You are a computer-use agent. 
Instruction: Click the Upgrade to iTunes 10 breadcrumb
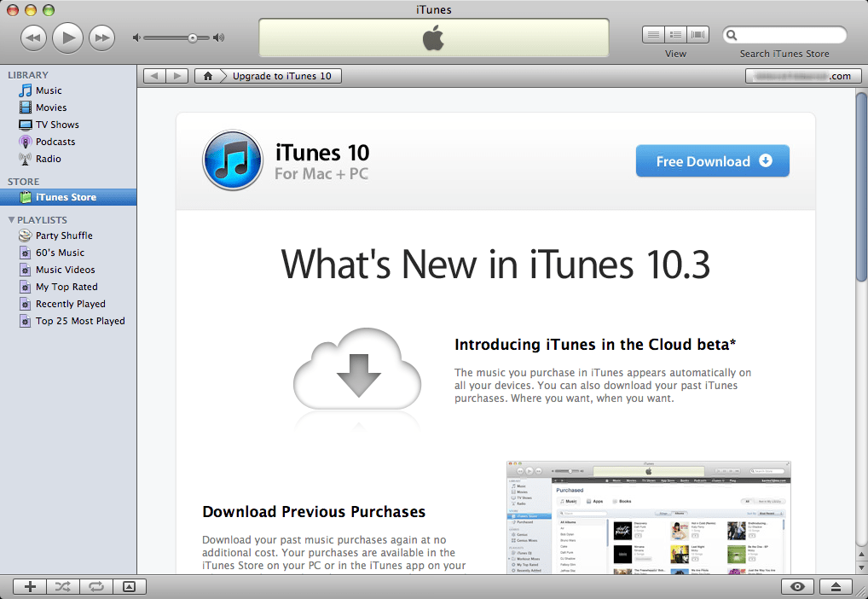click(x=281, y=76)
